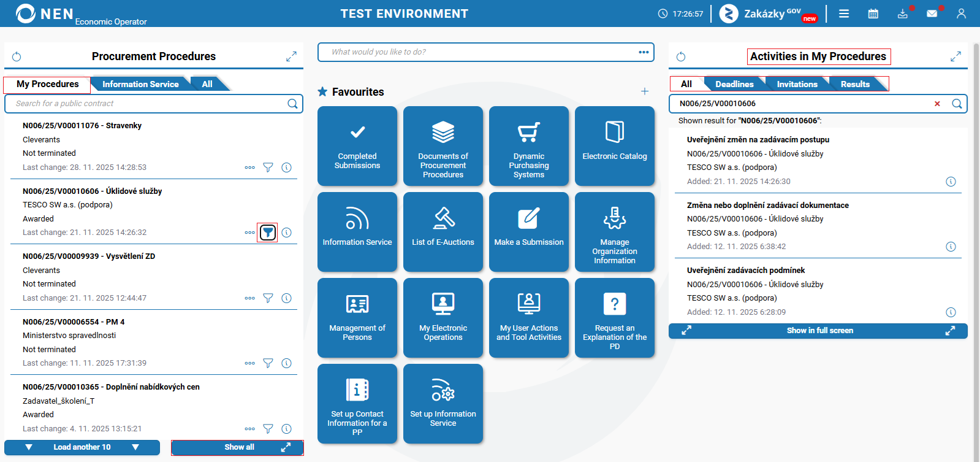This screenshot has height=462, width=980.
Task: Open more options for Stravenky procedure
Action: tap(249, 167)
